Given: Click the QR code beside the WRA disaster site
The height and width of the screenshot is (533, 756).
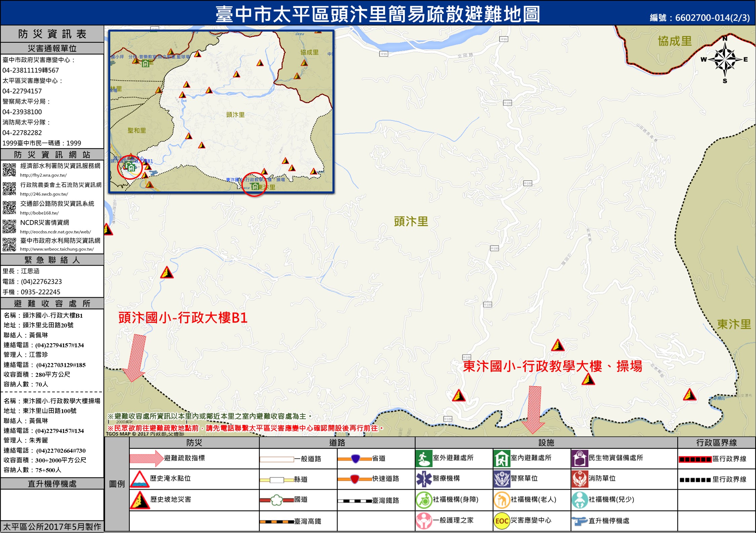Looking at the screenshot, I should [9, 170].
